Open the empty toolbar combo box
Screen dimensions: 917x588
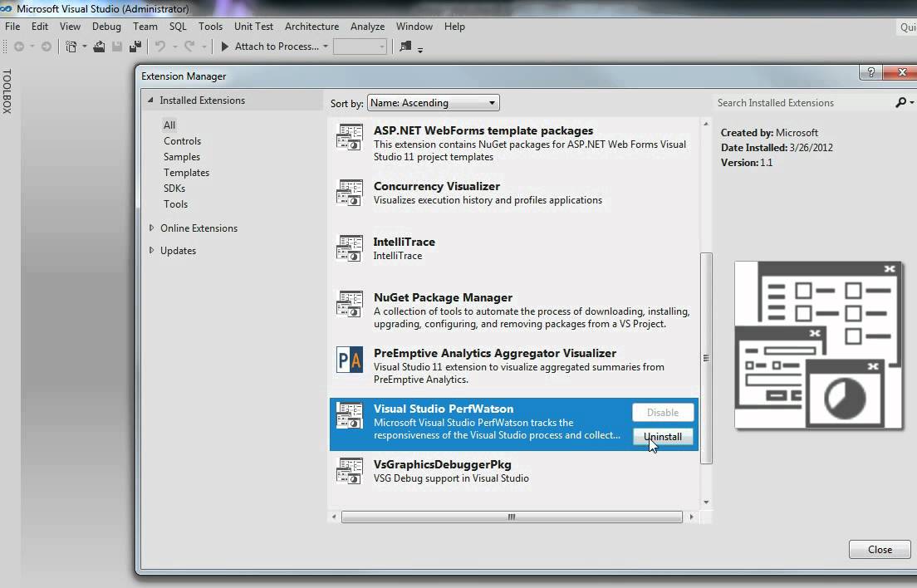pos(360,47)
